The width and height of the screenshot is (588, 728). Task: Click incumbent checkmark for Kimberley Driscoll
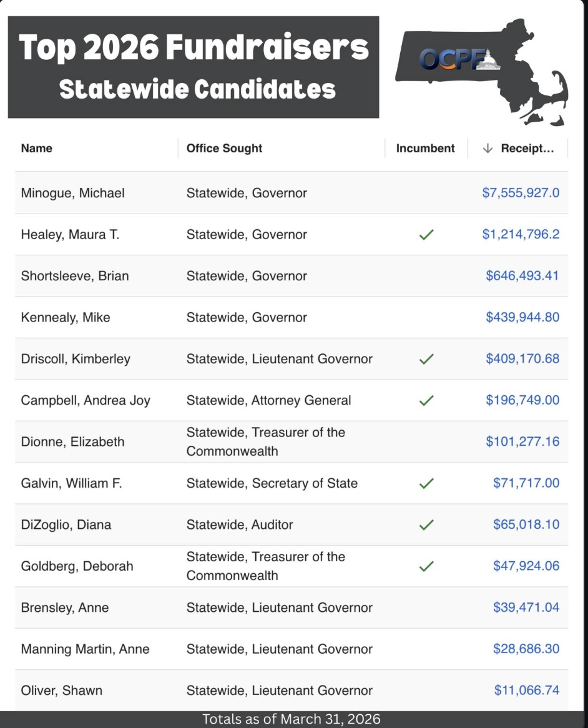(x=426, y=359)
